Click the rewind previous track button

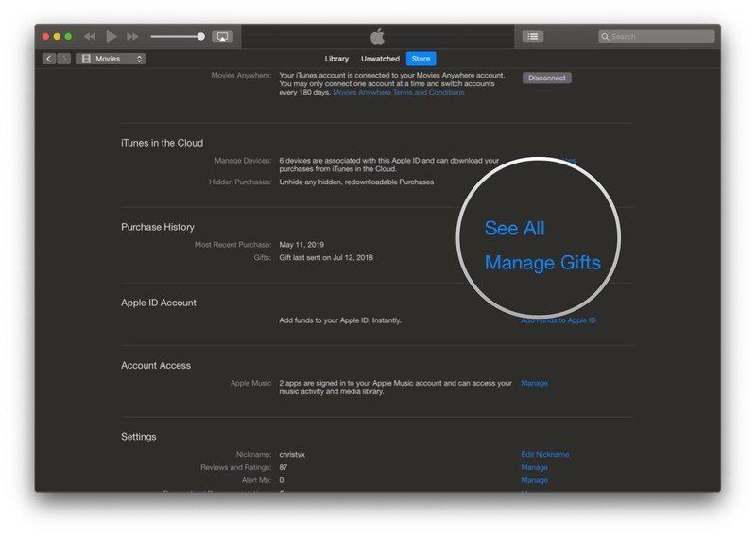(x=90, y=36)
